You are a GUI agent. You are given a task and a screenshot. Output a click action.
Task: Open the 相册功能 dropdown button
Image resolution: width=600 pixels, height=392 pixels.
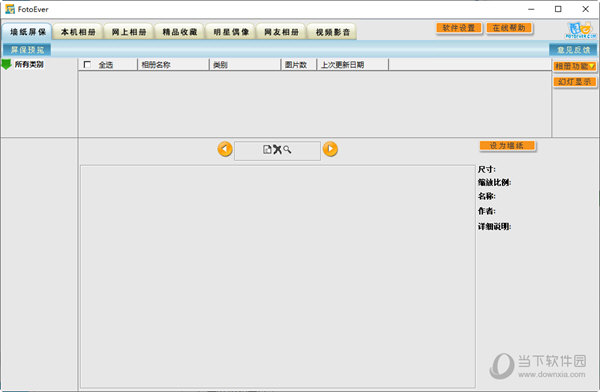(x=575, y=66)
